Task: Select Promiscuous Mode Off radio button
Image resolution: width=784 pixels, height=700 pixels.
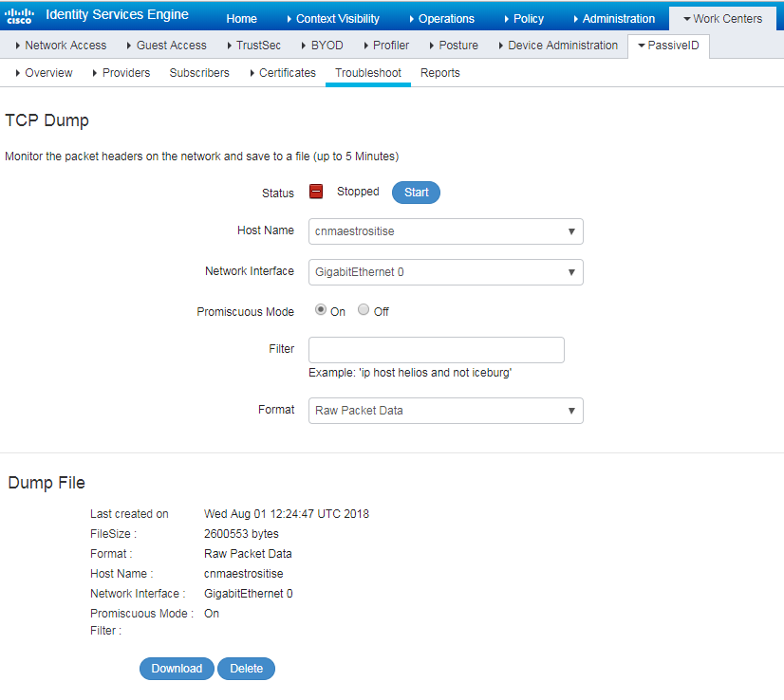Action: click(x=364, y=310)
